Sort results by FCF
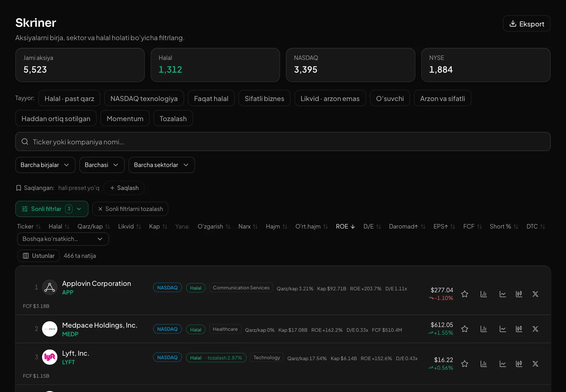 (x=473, y=226)
